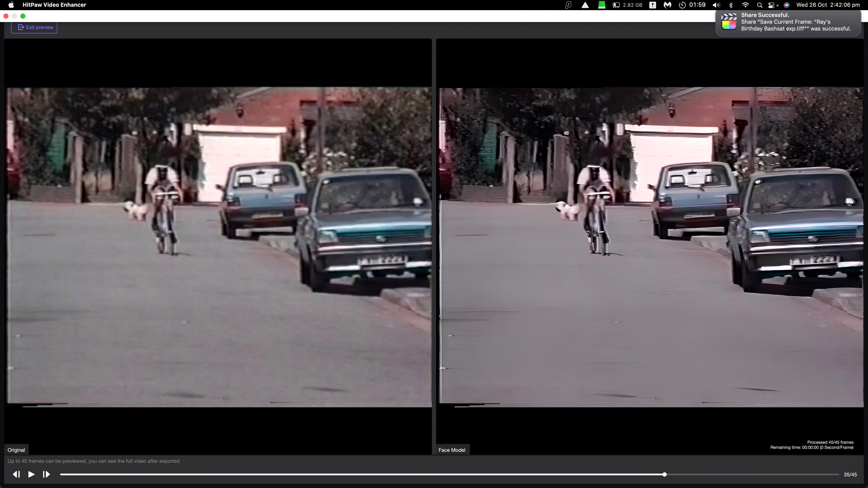Open the Apple menu
Viewport: 868px width, 488px height.
pos(11,5)
